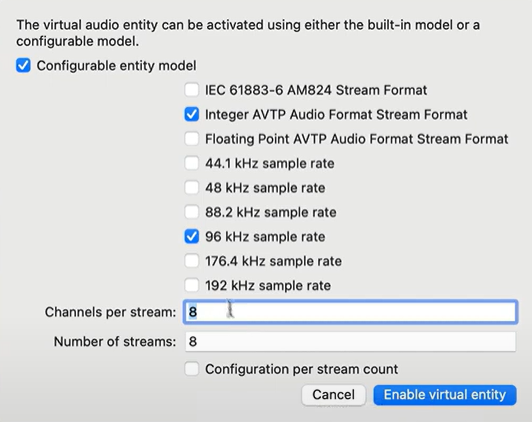Tick the 88.2 kHz sample rate option
Image resolution: width=532 pixels, height=422 pixels.
pyautogui.click(x=192, y=212)
